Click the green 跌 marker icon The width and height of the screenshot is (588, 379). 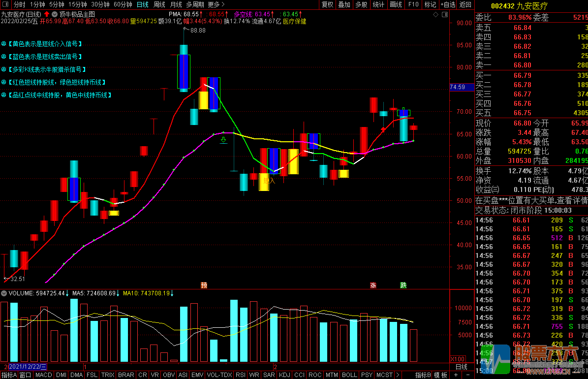point(403,285)
